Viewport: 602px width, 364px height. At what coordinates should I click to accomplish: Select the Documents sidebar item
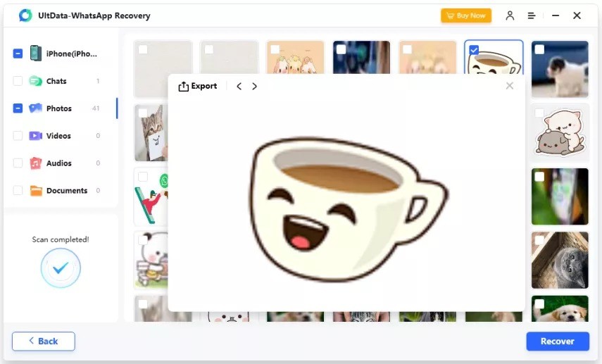tap(66, 191)
